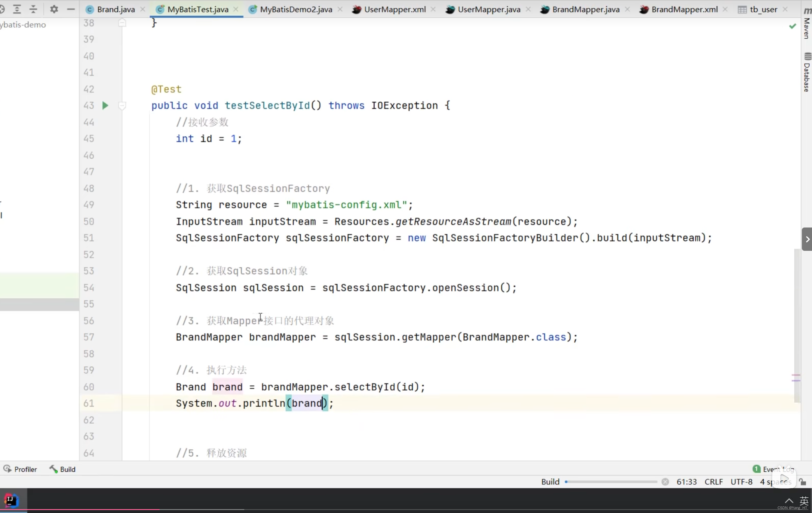Image resolution: width=812 pixels, height=513 pixels.
Task: Click the Build progress bar
Action: [x=611, y=482]
